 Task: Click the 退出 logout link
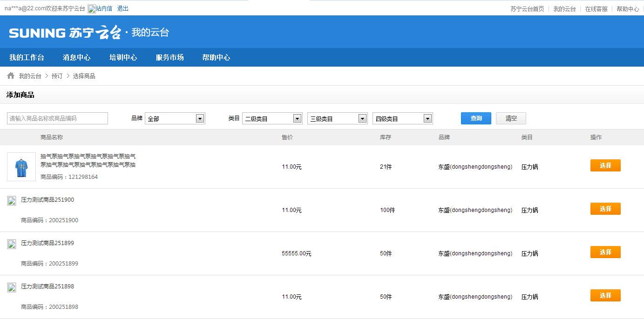[123, 8]
